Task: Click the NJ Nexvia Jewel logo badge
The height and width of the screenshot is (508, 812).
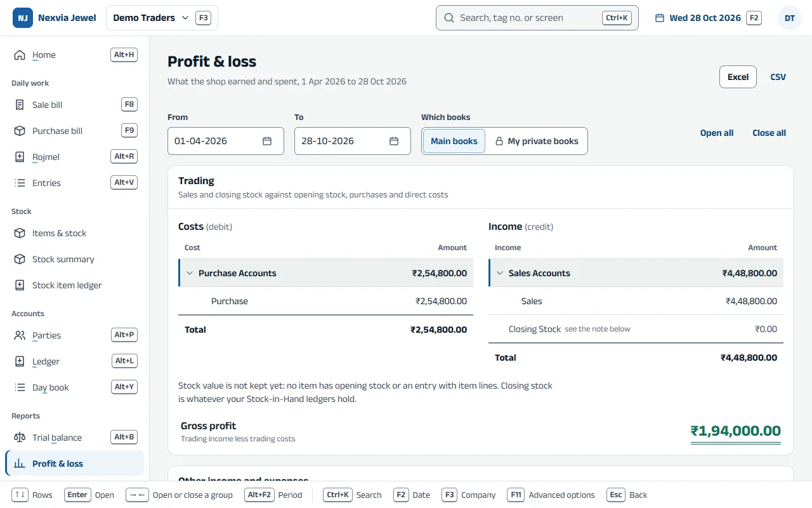Action: [23, 18]
